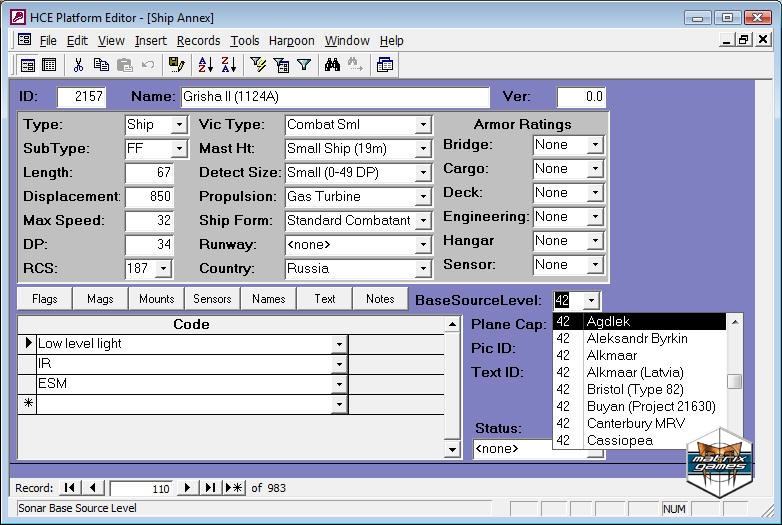Open the Harpoon menu
Image resolution: width=782 pixels, height=525 pixels.
(292, 40)
